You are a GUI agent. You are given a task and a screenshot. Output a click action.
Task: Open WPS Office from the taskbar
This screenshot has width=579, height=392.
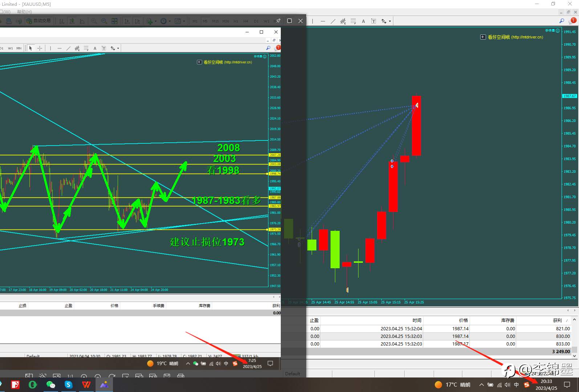86,385
